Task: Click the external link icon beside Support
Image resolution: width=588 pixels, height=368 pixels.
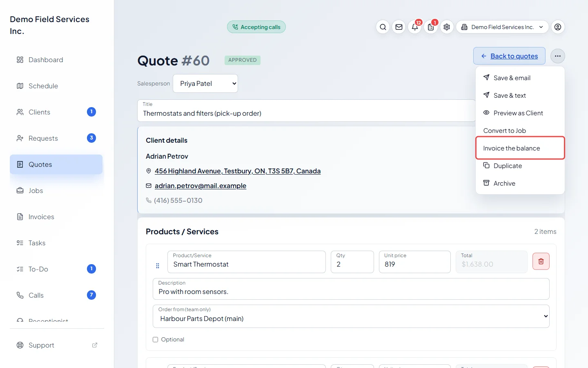Action: (x=95, y=345)
